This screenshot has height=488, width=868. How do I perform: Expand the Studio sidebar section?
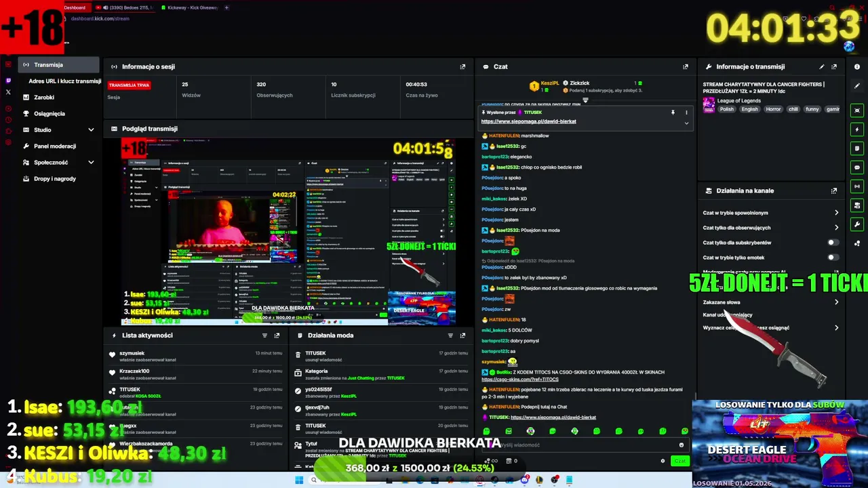tap(91, 129)
